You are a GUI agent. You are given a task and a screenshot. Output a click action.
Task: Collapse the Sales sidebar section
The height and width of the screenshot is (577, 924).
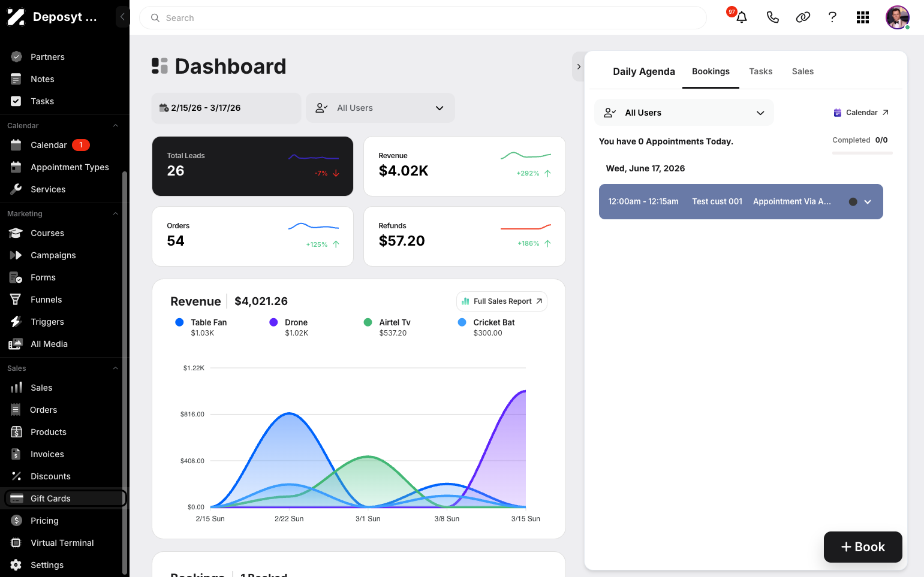point(116,368)
